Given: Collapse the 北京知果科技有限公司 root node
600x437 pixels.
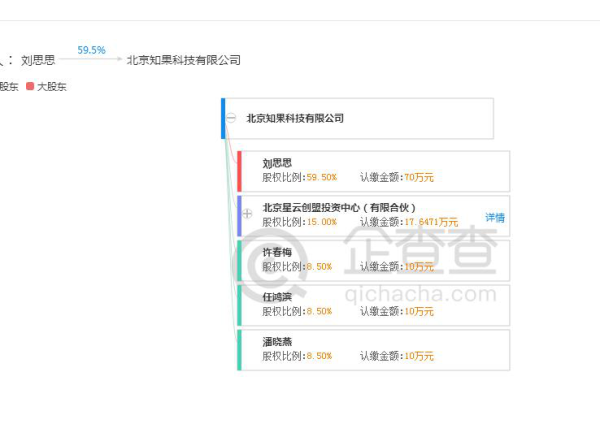Looking at the screenshot, I should 231,118.
